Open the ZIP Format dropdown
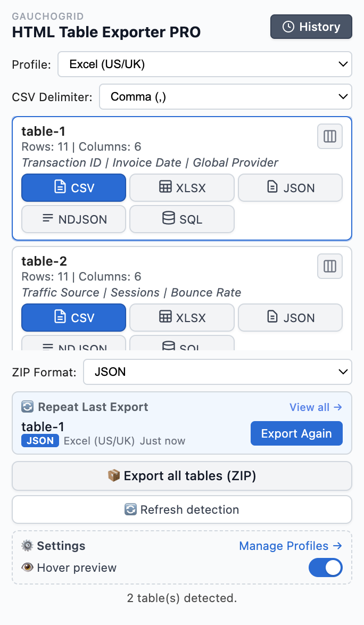 217,372
